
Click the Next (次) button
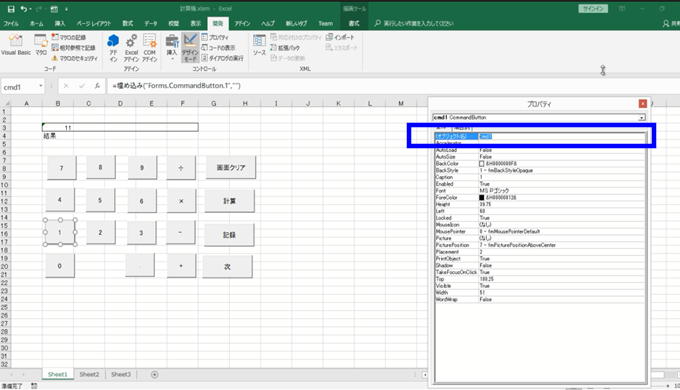click(x=227, y=266)
